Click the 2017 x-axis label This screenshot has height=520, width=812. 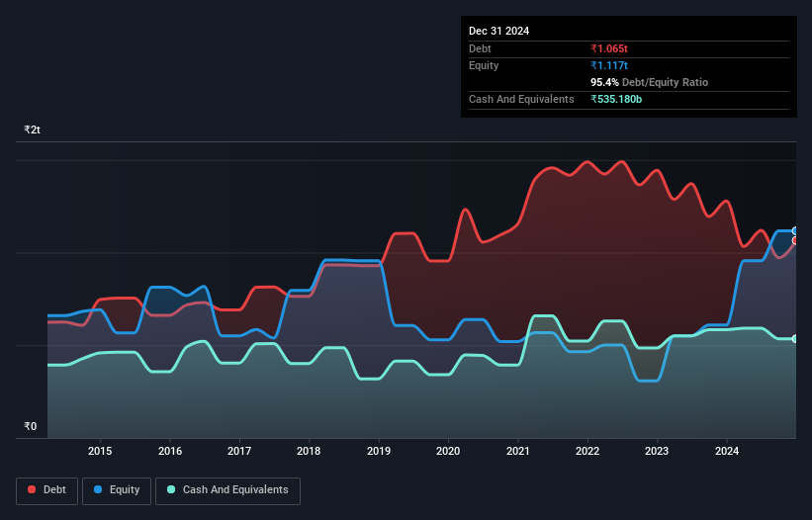click(239, 451)
